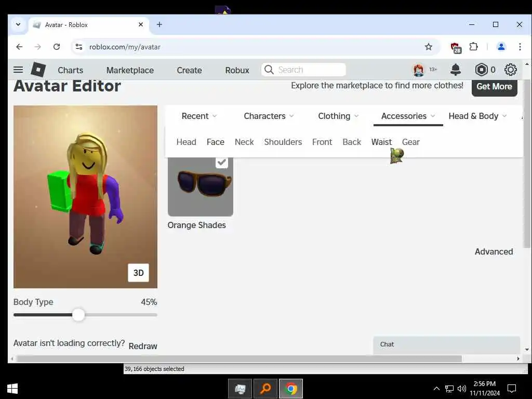
Task: Open the Roblox settings gear
Action: [510, 70]
